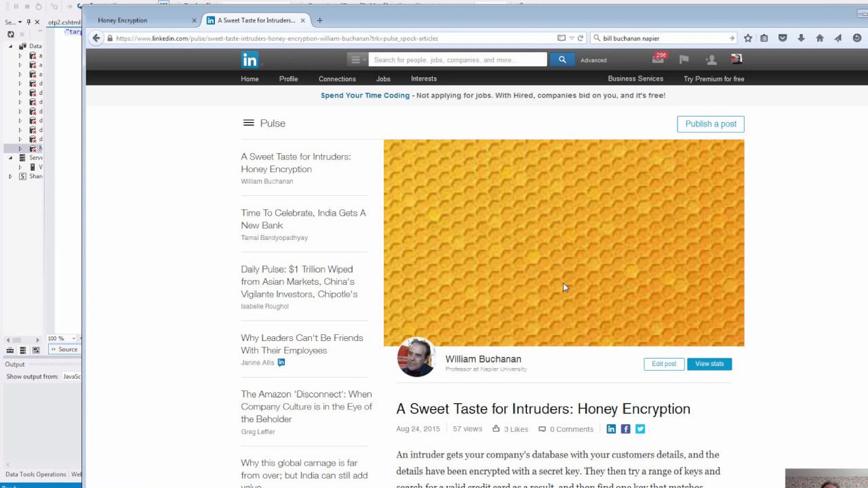Open the 100 % zoom dropdown in Visual Studio
This screenshot has width=868, height=488.
(x=73, y=338)
